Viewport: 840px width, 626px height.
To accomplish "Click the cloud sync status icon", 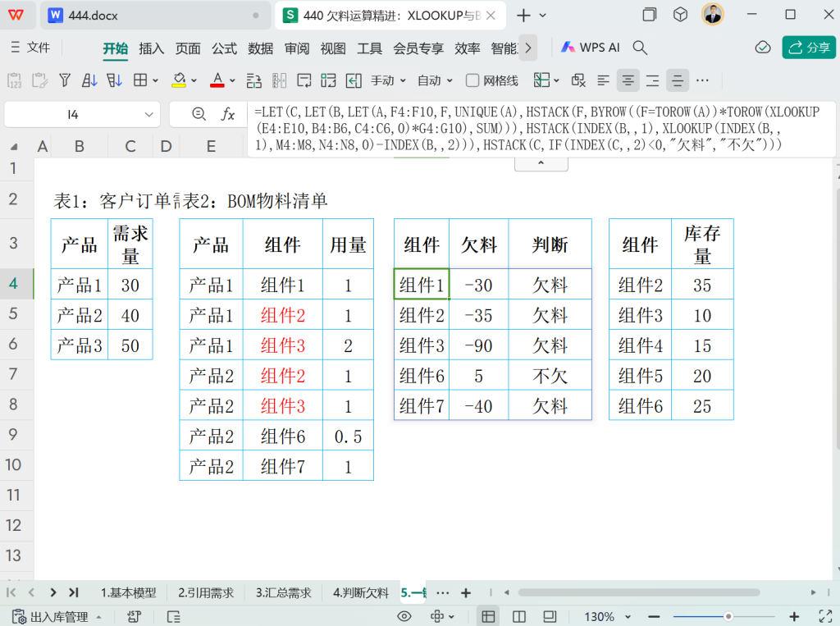I will 763,48.
